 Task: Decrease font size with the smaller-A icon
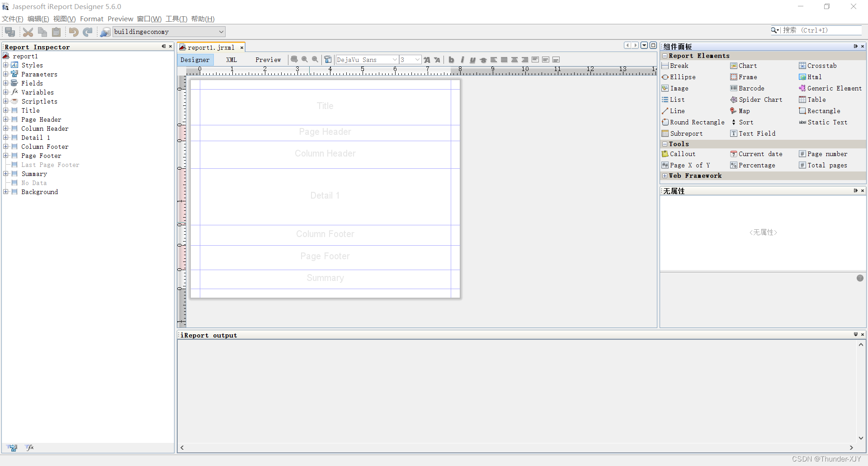coord(437,60)
